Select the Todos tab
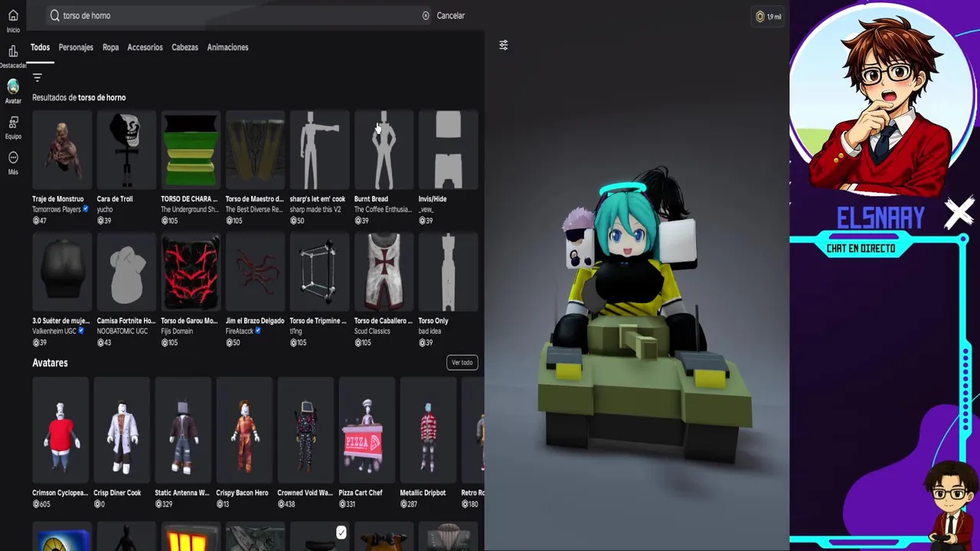The height and width of the screenshot is (551, 980). (x=40, y=47)
